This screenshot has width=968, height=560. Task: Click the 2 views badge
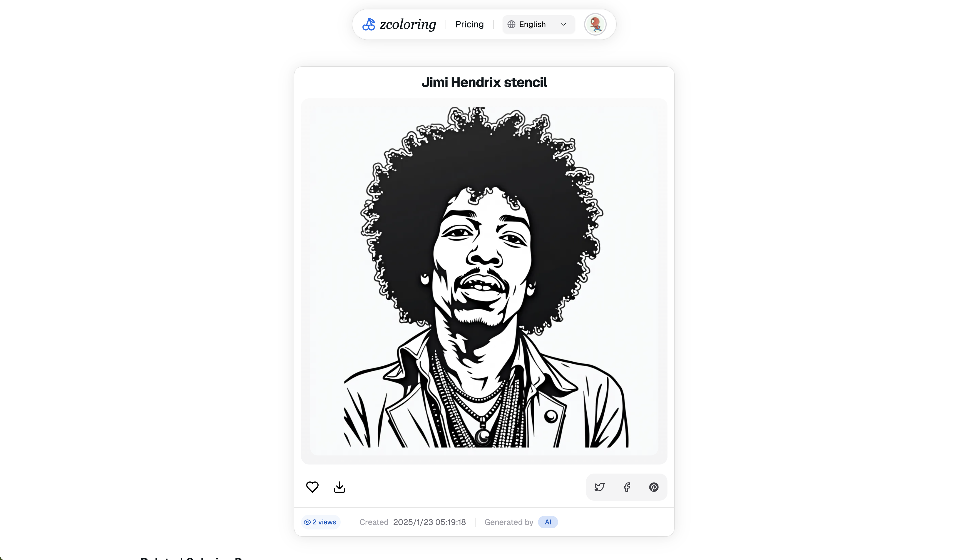pyautogui.click(x=320, y=522)
